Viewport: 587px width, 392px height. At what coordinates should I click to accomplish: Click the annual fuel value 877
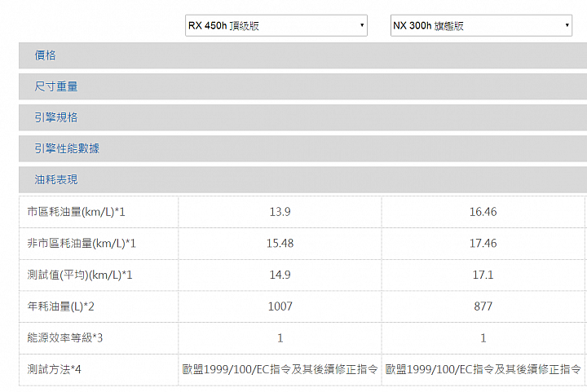[x=483, y=306]
